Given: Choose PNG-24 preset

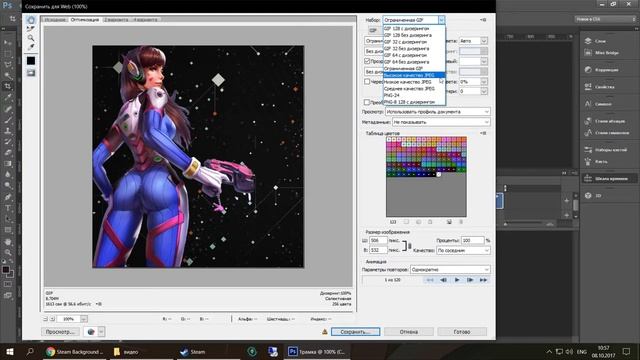Looking at the screenshot, I should (x=414, y=95).
